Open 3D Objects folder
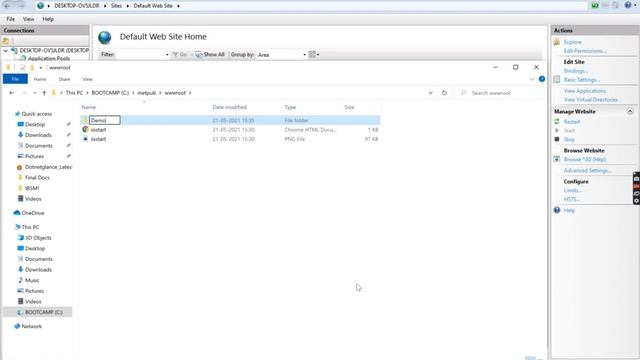 click(x=38, y=238)
